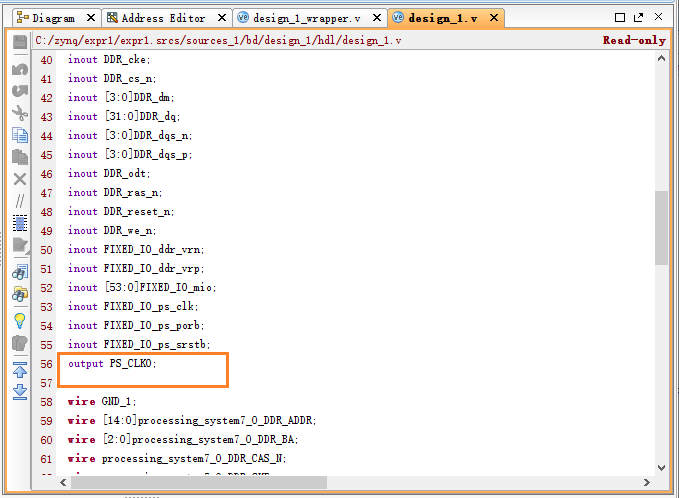This screenshot has width=679, height=498.
Task: Click the Delete X icon in sidebar
Action: [19, 179]
